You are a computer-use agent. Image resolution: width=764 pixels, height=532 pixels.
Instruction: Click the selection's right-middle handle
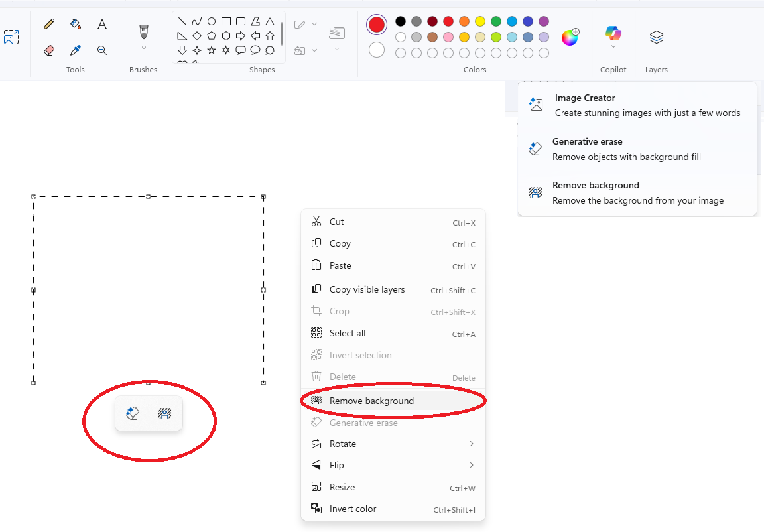(x=263, y=290)
